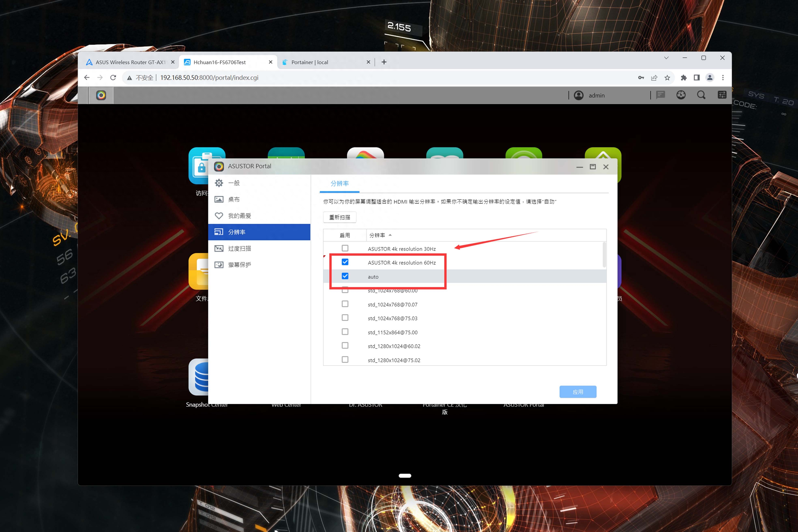The height and width of the screenshot is (532, 798).
Task: Click the not secure warning icon
Action: pyautogui.click(x=129, y=78)
